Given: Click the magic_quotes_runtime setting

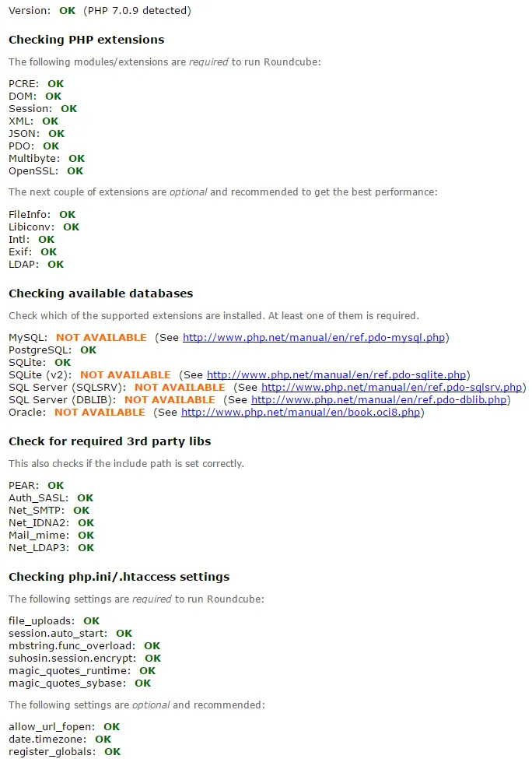Looking at the screenshot, I should pos(70,671).
